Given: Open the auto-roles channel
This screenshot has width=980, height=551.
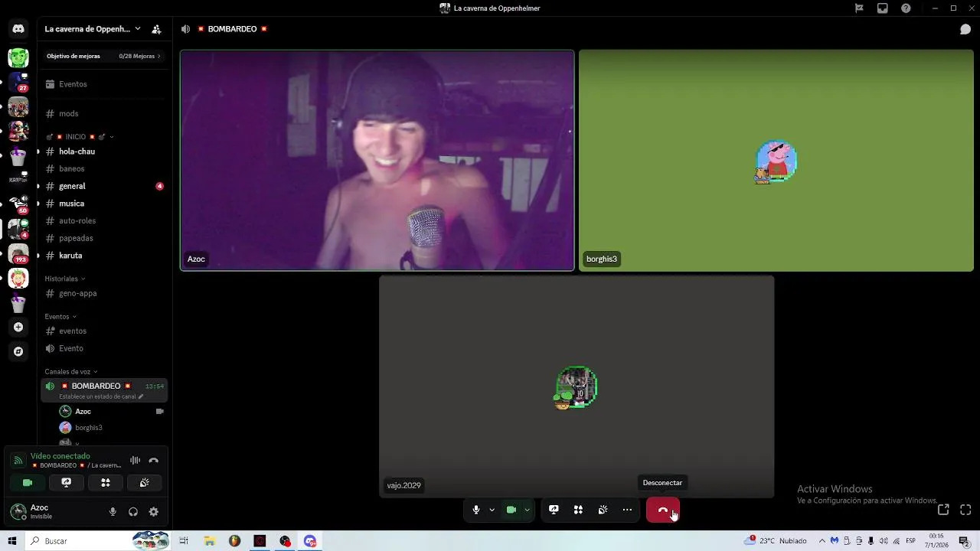Looking at the screenshot, I should click(104, 220).
